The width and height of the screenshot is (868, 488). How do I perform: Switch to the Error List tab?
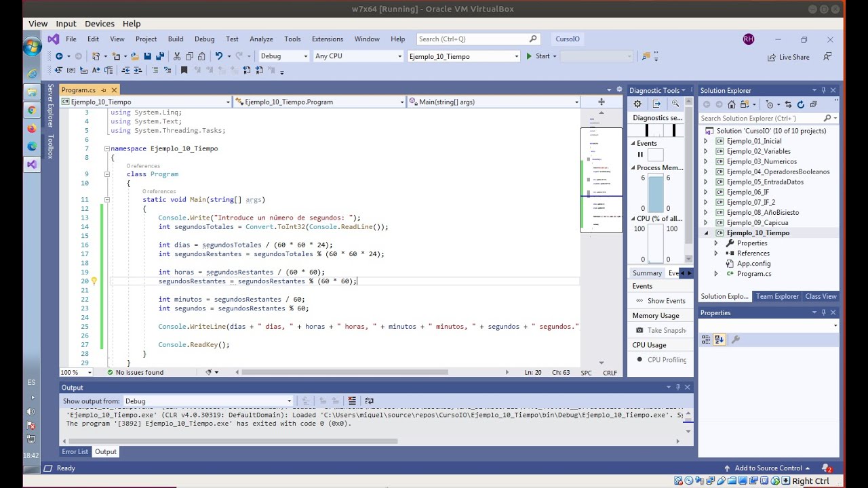pyautogui.click(x=75, y=451)
